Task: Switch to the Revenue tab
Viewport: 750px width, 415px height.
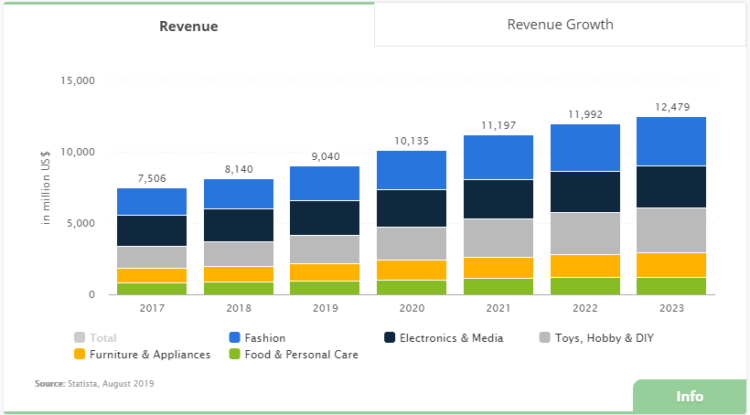Action: point(188,26)
